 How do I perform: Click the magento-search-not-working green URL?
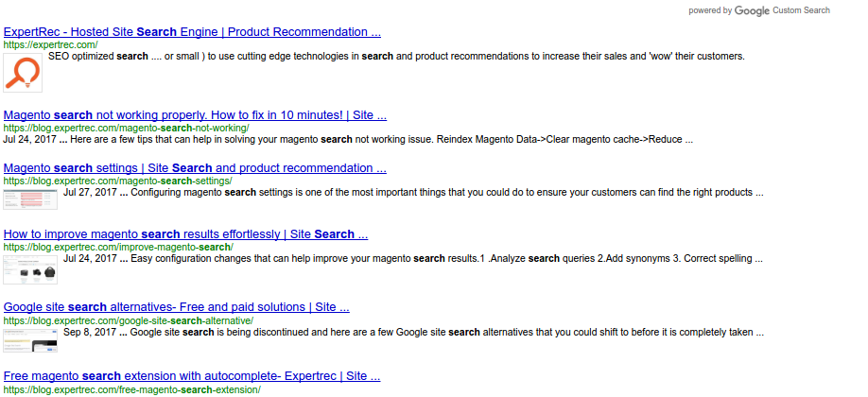(126, 129)
